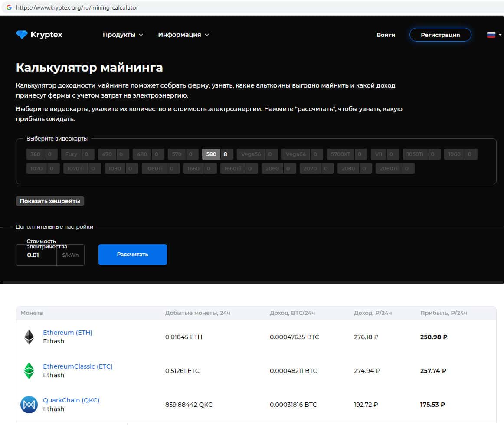Click the EthereumClassic green coin icon
Viewport: 504px width, 425px height.
[x=29, y=371]
